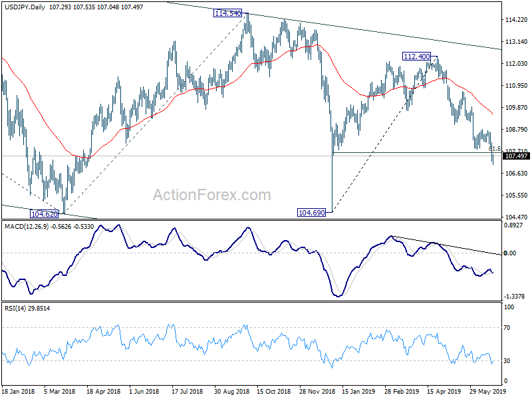The height and width of the screenshot is (399, 532).
Task: Select the RSI(14) 29.8514 label
Action: (27, 309)
